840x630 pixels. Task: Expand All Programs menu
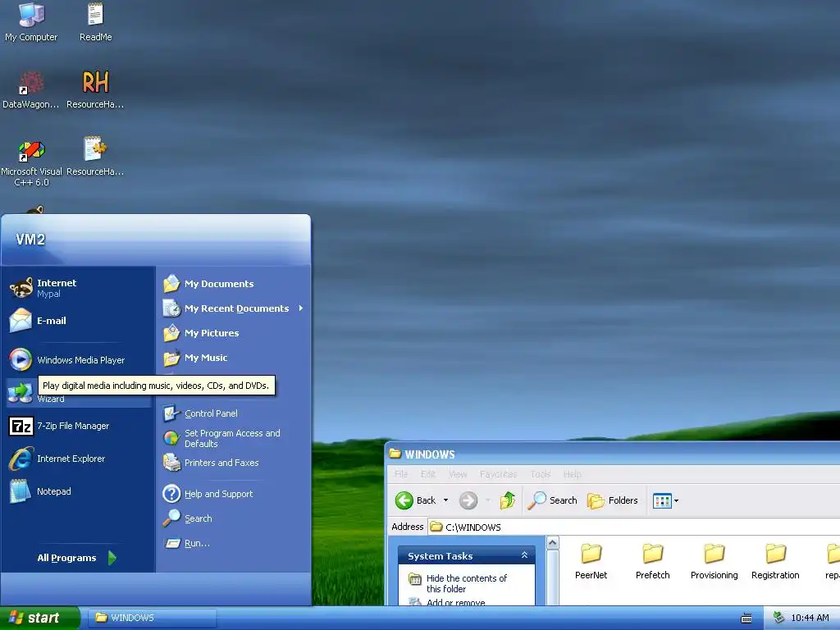(x=76, y=558)
